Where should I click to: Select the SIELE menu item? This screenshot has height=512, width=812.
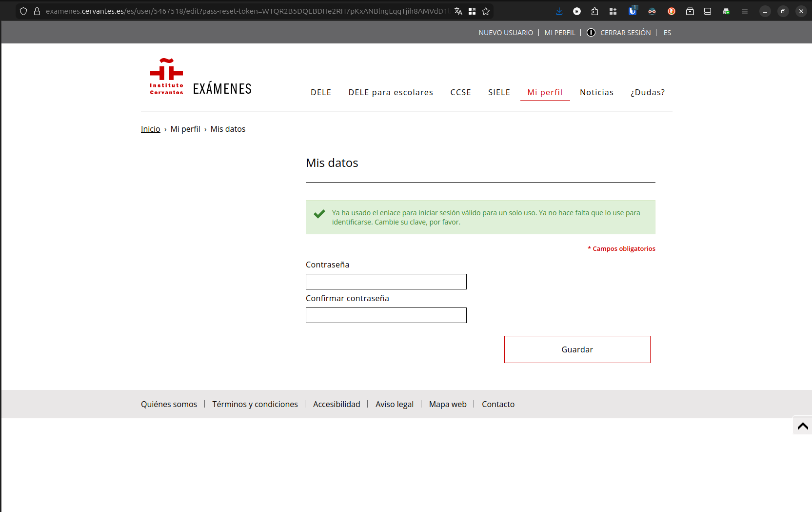point(499,92)
